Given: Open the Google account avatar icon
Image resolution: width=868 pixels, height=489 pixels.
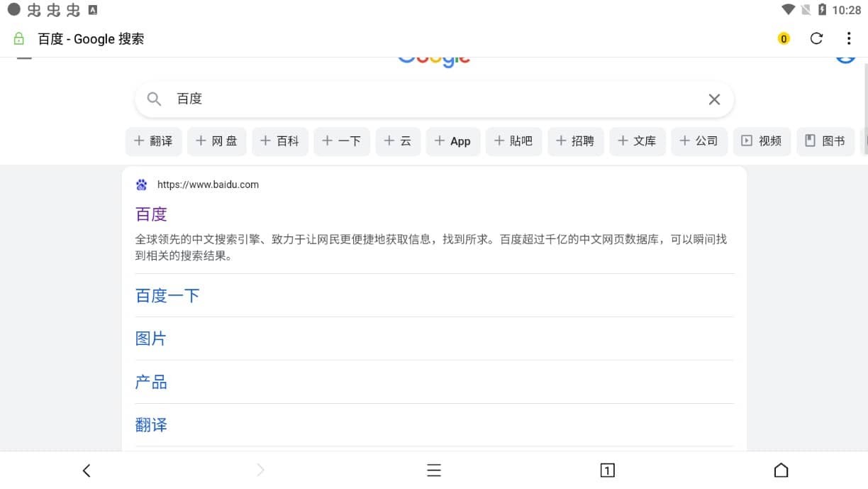Looking at the screenshot, I should [845, 60].
